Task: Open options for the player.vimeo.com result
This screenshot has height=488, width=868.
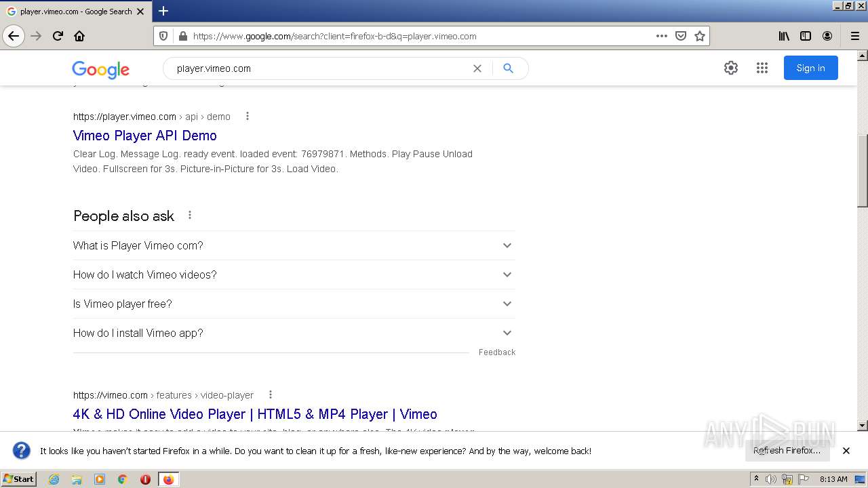Action: point(248,117)
